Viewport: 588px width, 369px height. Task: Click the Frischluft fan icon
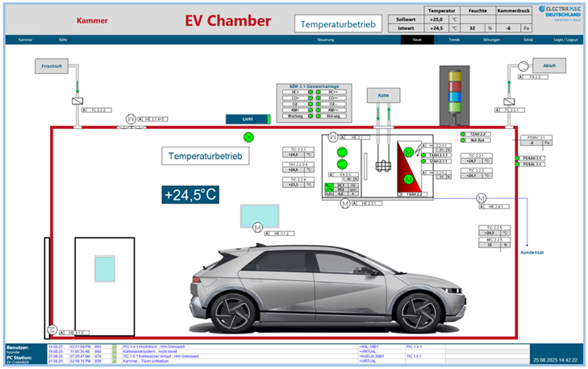[x=48, y=66]
